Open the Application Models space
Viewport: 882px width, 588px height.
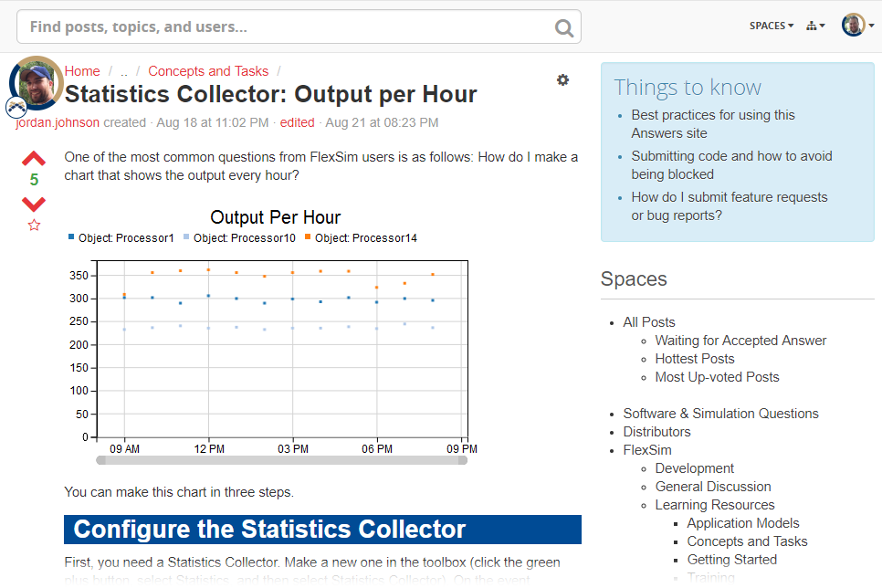tap(743, 523)
